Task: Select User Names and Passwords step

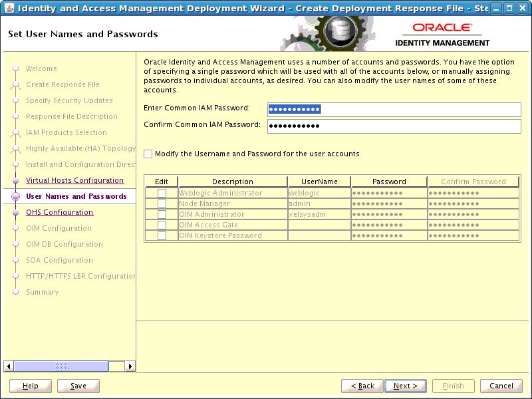Action: (76, 196)
